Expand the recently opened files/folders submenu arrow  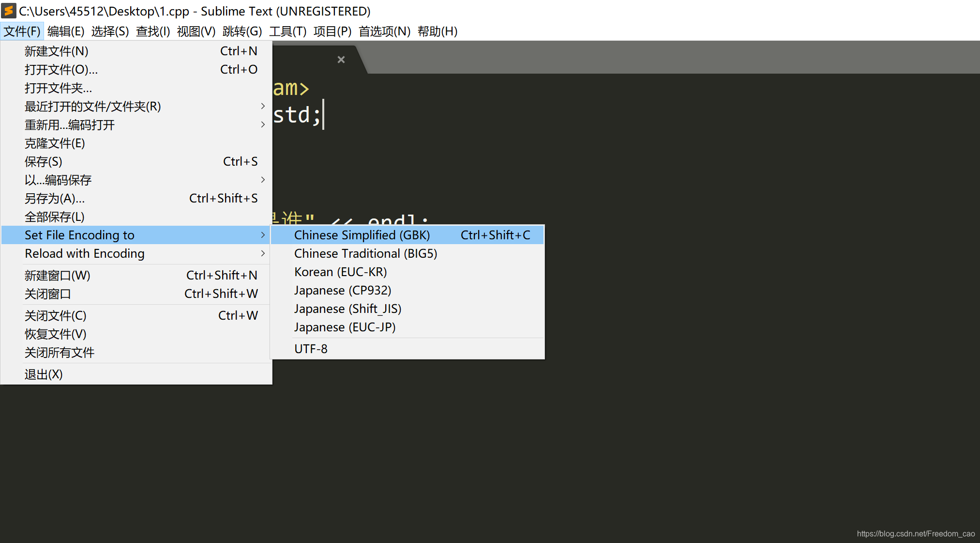263,106
